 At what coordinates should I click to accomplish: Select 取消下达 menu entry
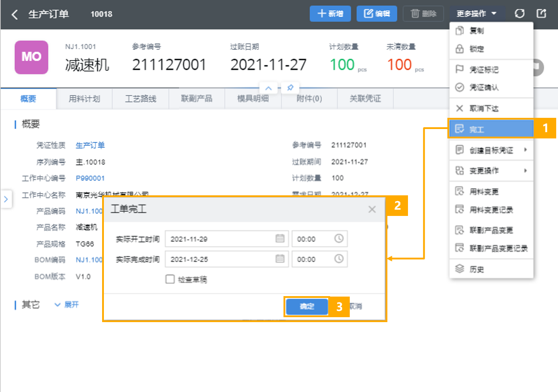click(x=491, y=108)
